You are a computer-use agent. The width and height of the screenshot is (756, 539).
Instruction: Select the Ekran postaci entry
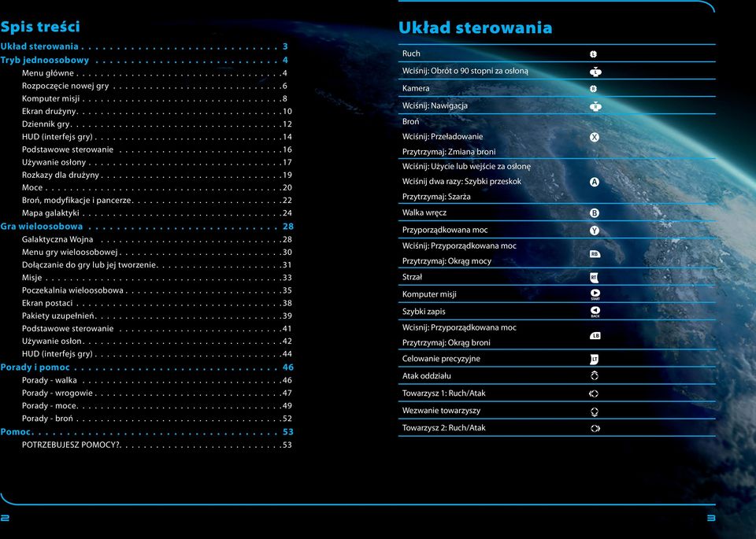pyautogui.click(x=157, y=303)
